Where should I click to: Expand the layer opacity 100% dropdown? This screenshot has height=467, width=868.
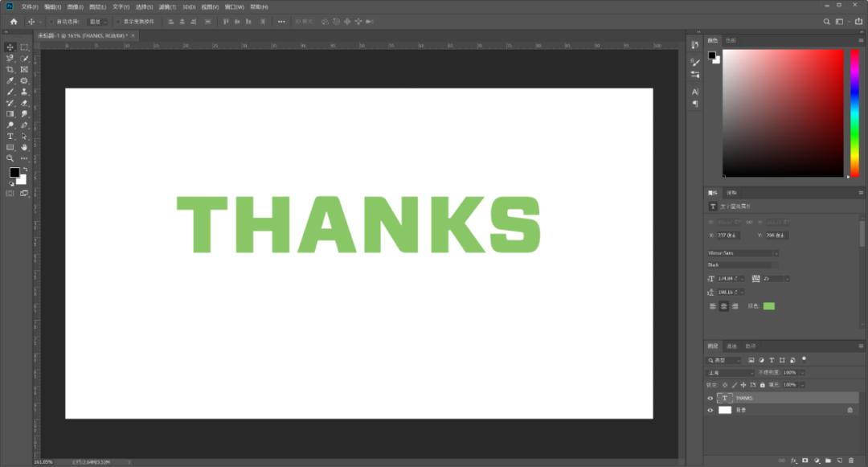pos(802,373)
